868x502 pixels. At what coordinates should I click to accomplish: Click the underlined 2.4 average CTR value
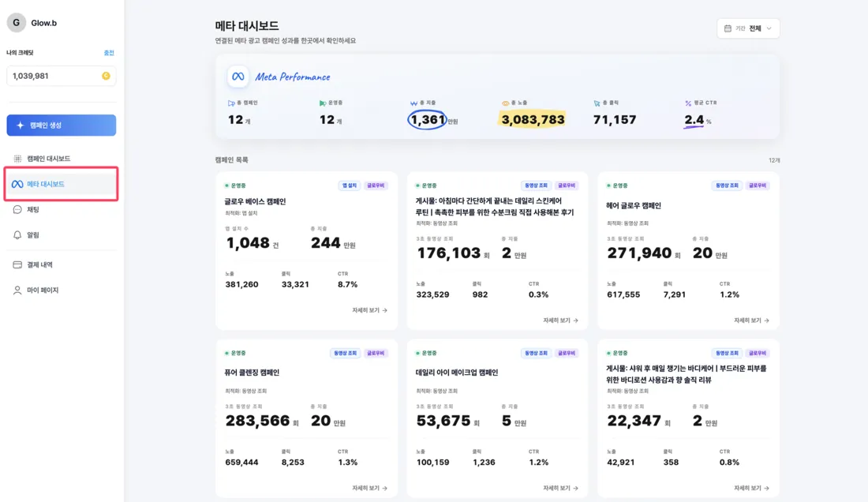tap(694, 119)
